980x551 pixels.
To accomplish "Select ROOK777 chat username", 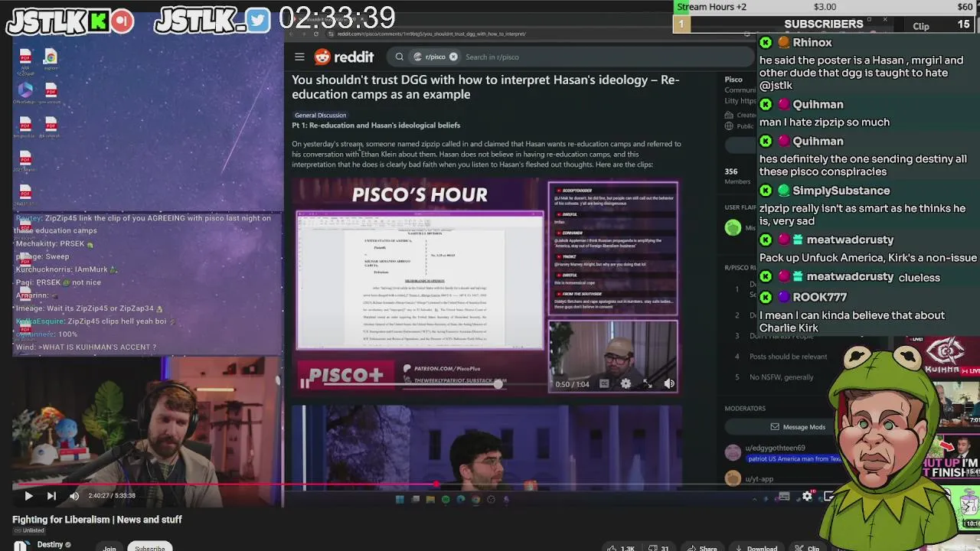I will (x=820, y=297).
